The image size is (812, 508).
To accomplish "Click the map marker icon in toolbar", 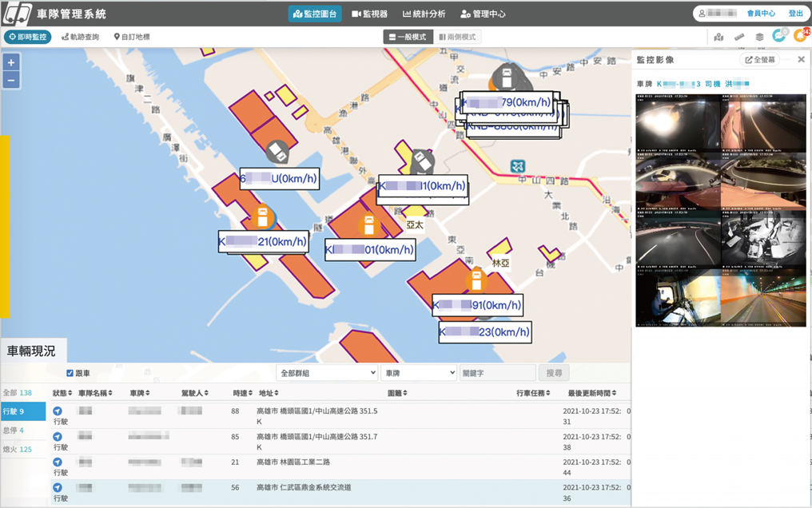I will coord(718,37).
